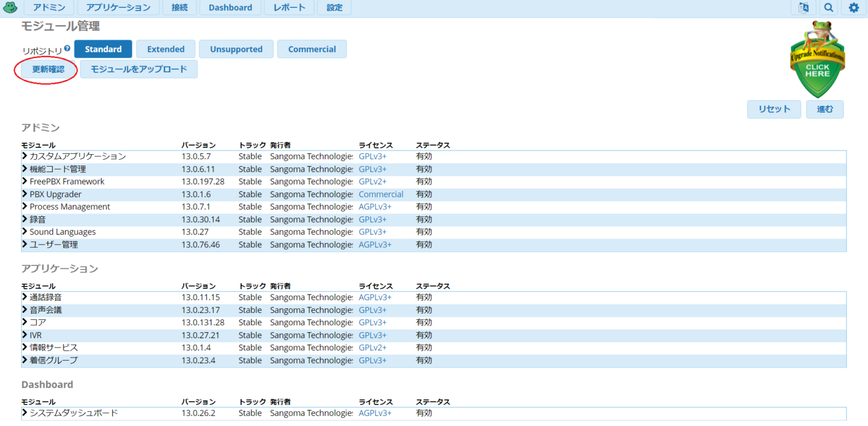Click the settings gear icon
Viewport: 868px width, 426px height.
[x=854, y=7]
